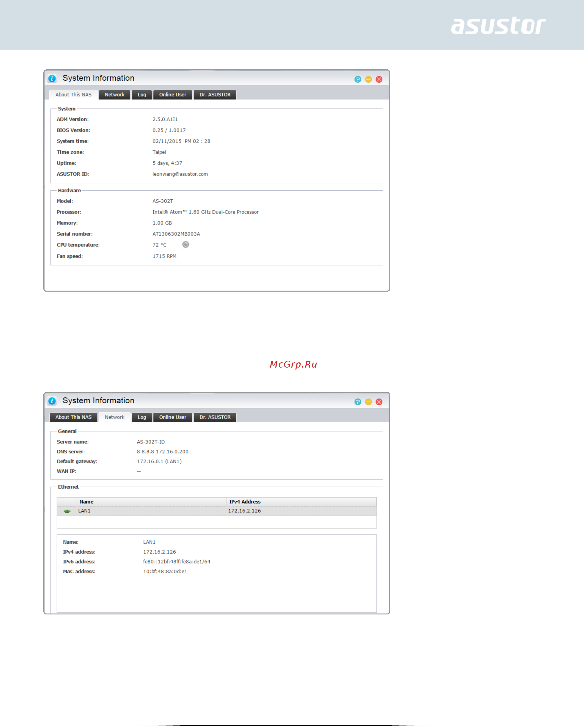The height and width of the screenshot is (728, 584).
Task: Open help in the window listing Ethernet adapters
Action: pos(358,402)
